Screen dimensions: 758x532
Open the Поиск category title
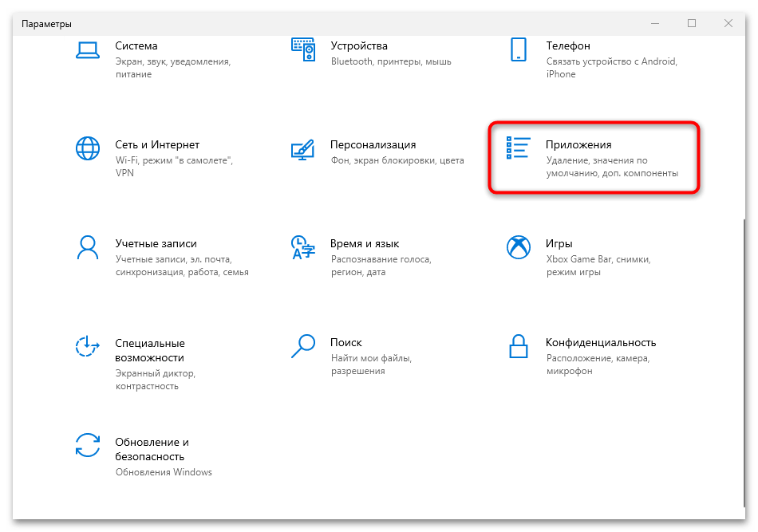point(346,343)
